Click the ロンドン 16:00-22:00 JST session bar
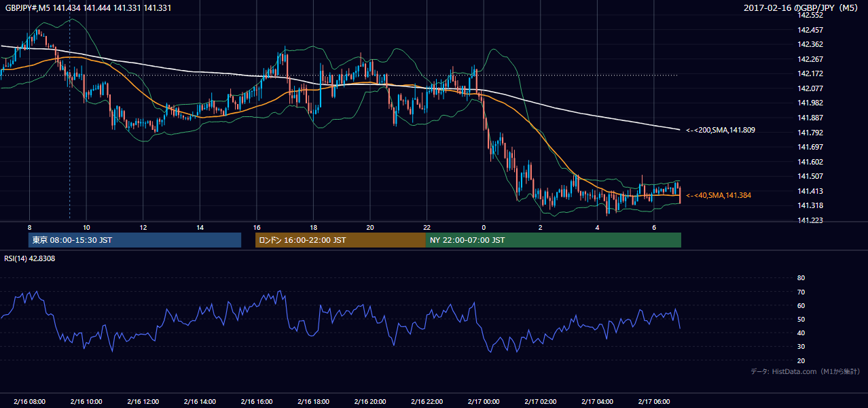The width and height of the screenshot is (868, 408). (x=340, y=240)
